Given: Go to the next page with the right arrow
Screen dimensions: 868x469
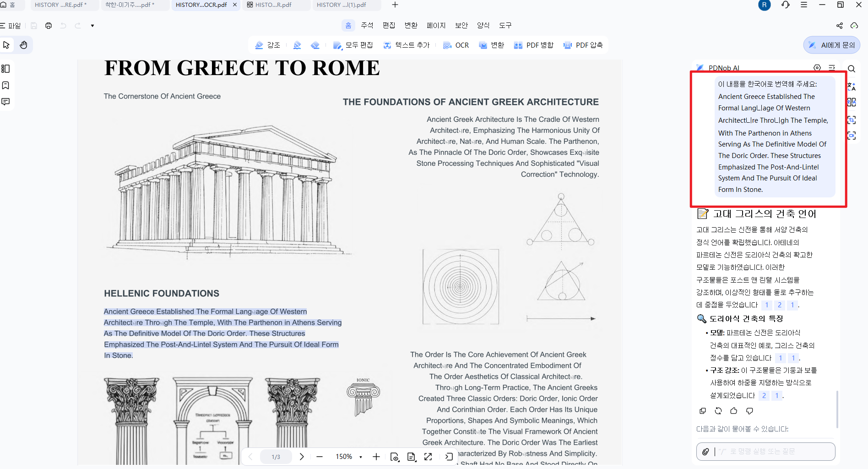Looking at the screenshot, I should point(302,457).
